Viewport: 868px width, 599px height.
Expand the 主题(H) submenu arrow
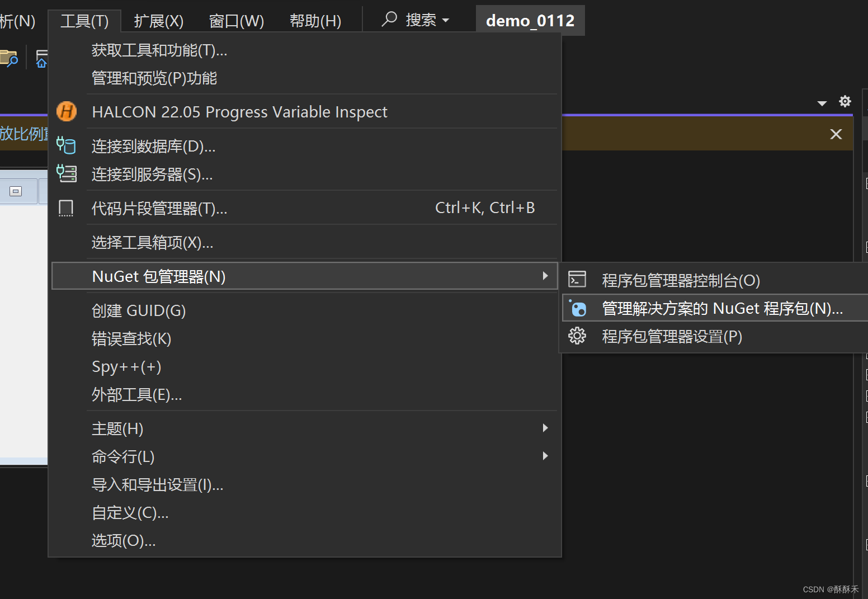point(545,428)
